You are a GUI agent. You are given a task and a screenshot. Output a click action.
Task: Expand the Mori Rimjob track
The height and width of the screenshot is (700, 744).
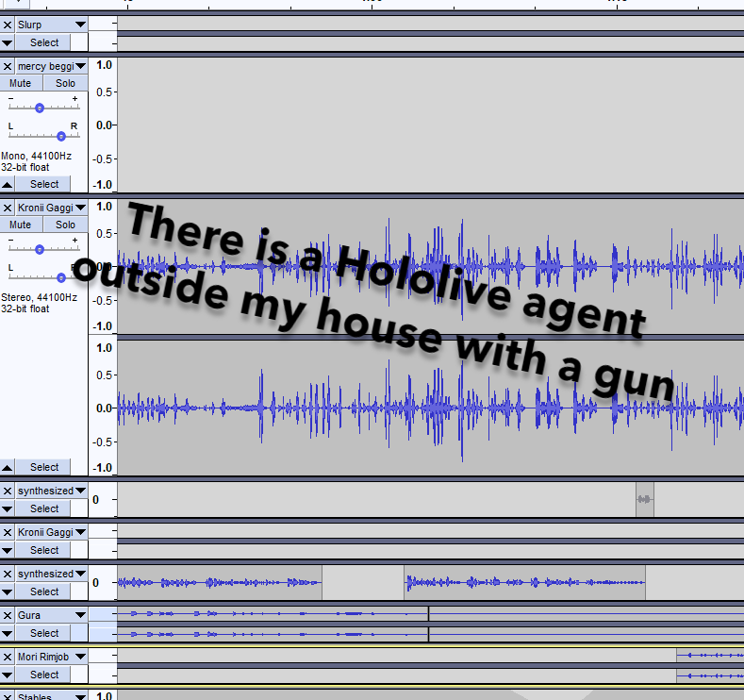8,675
